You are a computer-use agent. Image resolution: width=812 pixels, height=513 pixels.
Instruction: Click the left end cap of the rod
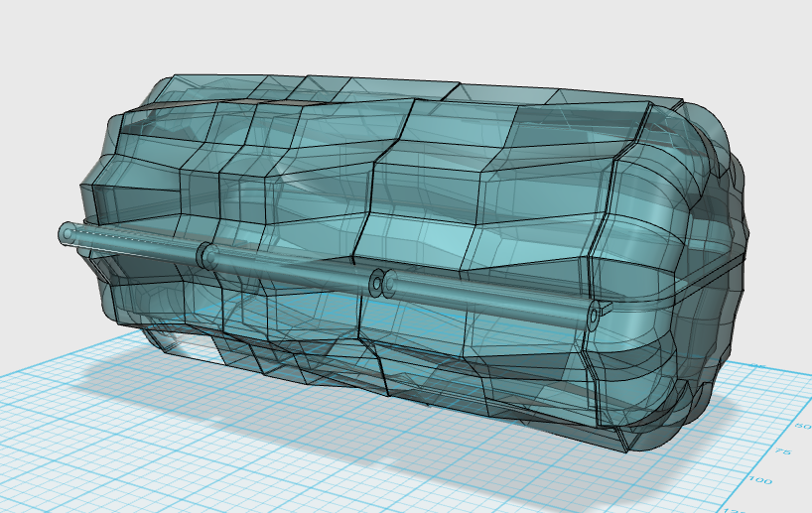[x=67, y=233]
